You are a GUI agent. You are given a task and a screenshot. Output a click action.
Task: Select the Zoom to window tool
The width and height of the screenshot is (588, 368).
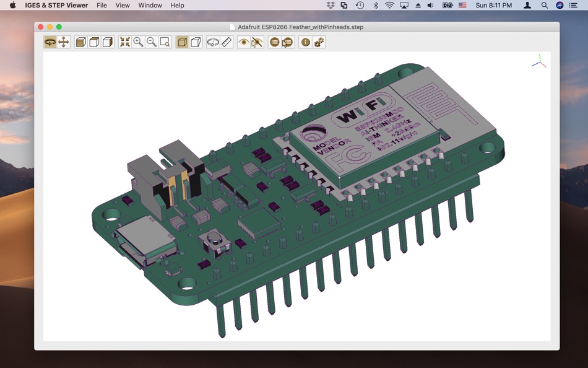pyautogui.click(x=165, y=42)
